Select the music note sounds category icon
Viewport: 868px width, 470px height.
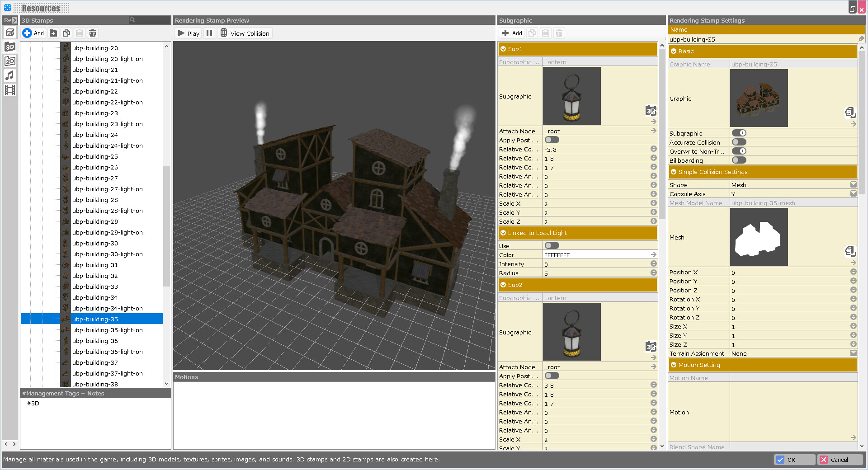[9, 75]
